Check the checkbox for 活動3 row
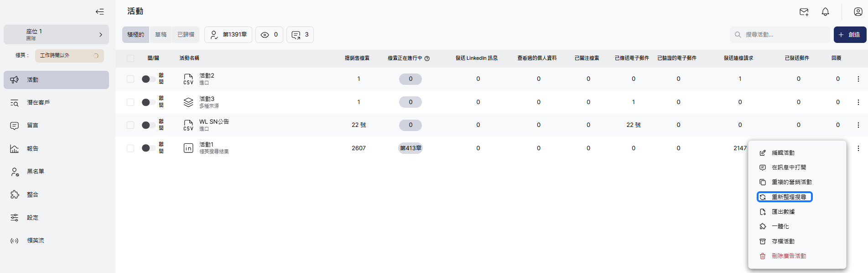The image size is (868, 273). coord(130,102)
